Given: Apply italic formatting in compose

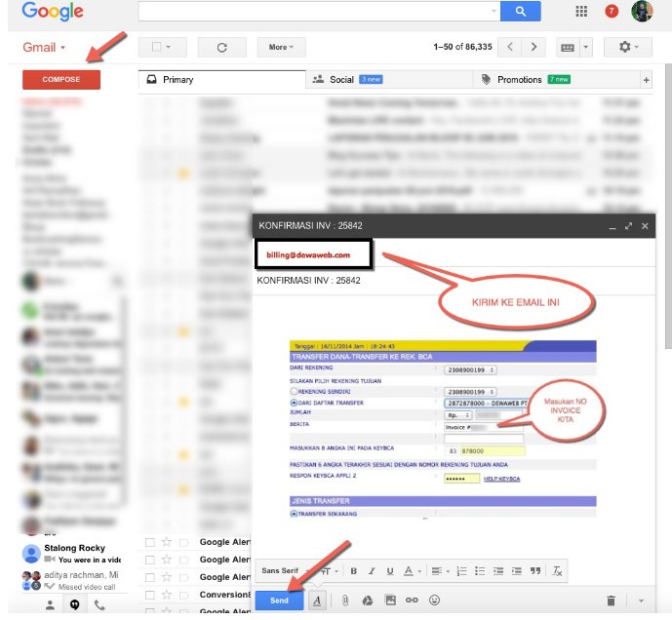Looking at the screenshot, I should (372, 570).
